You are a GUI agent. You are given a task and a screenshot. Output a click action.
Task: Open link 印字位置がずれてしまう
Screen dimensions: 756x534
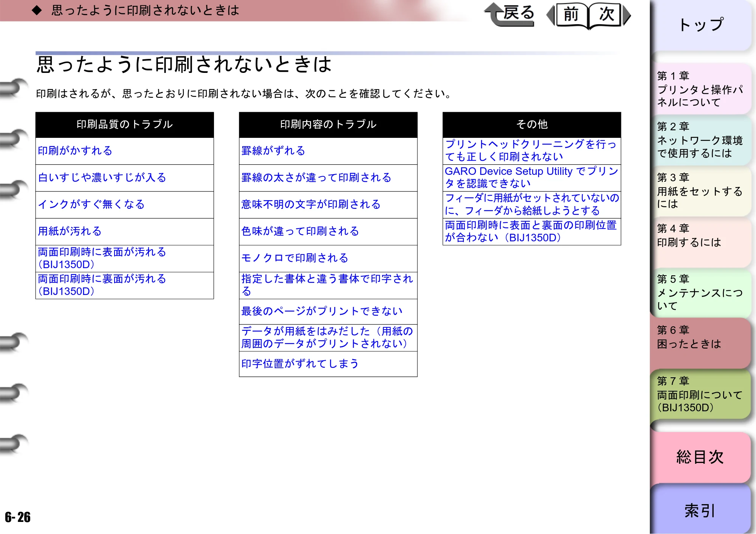tap(300, 364)
